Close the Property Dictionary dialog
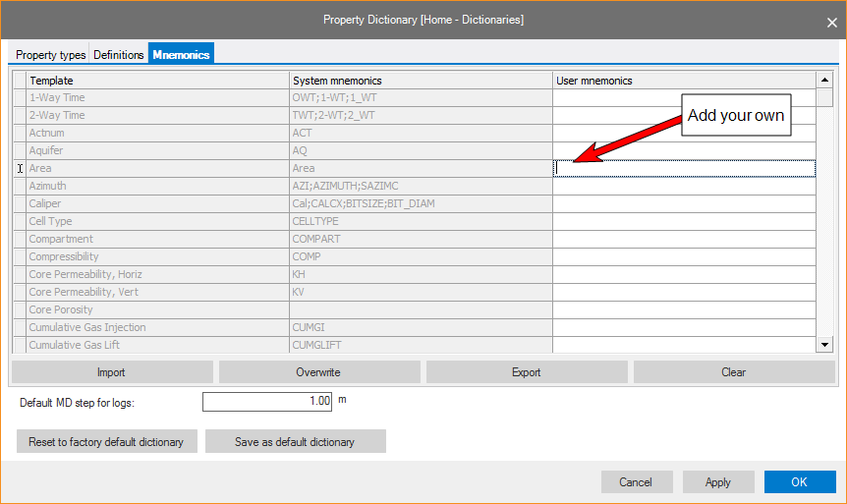 [x=831, y=22]
